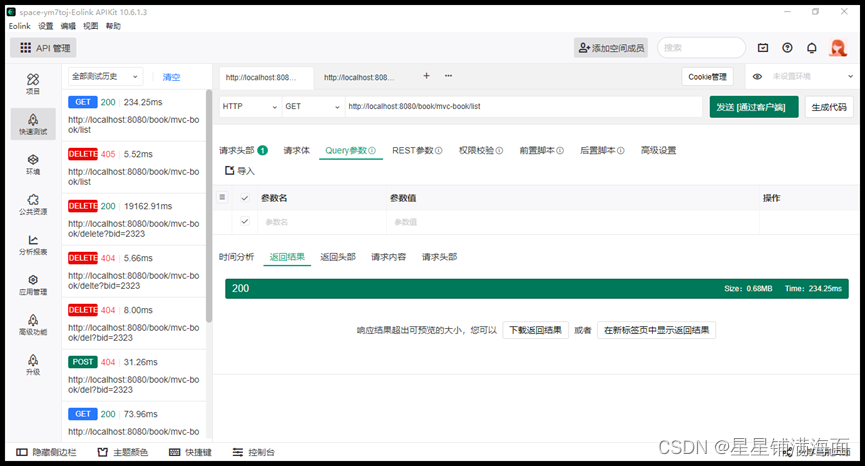The image size is (865, 466).
Task: Click the 搜索 search field
Action: [701, 48]
